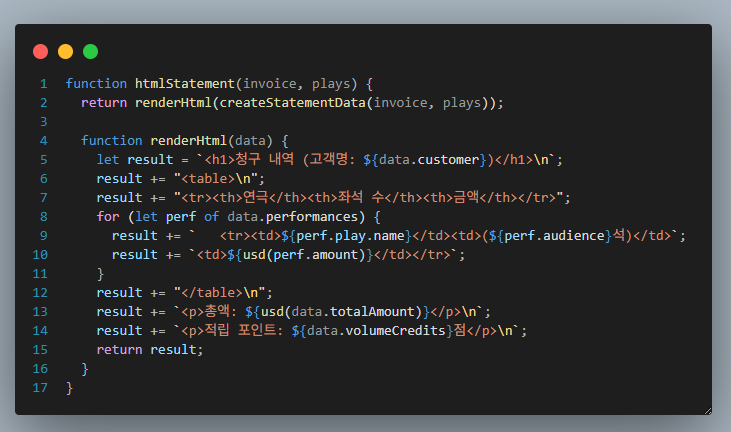Click line number 11
The height and width of the screenshot is (432, 731).
point(40,274)
